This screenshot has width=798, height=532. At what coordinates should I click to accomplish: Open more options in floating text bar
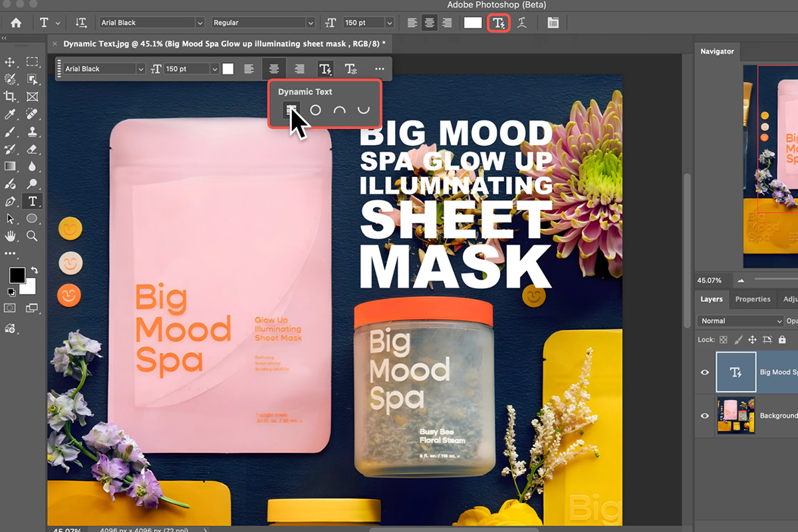379,68
